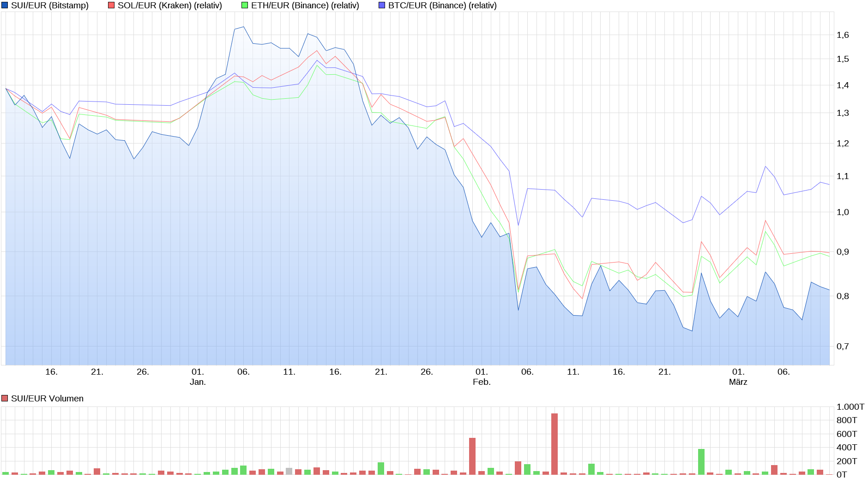Screen dimensions: 868x484
Task: Click the green ETH/EUR (Binance) legend swatch
Action: (245, 6)
